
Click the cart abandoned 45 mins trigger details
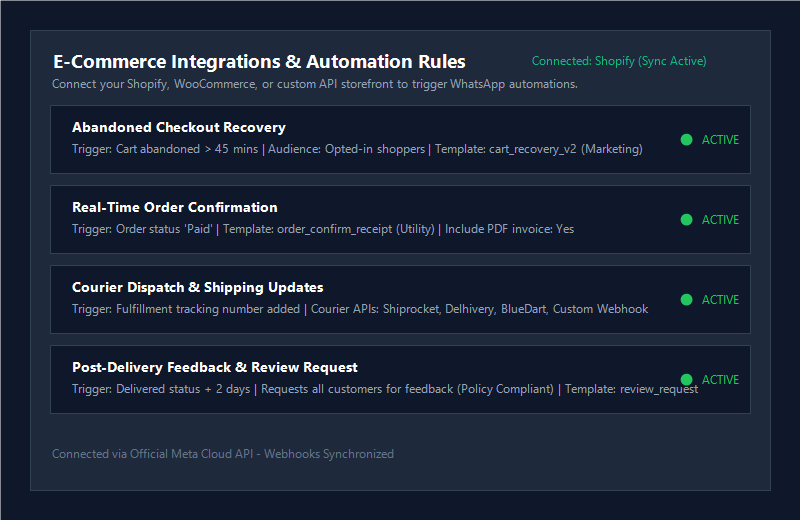click(357, 149)
